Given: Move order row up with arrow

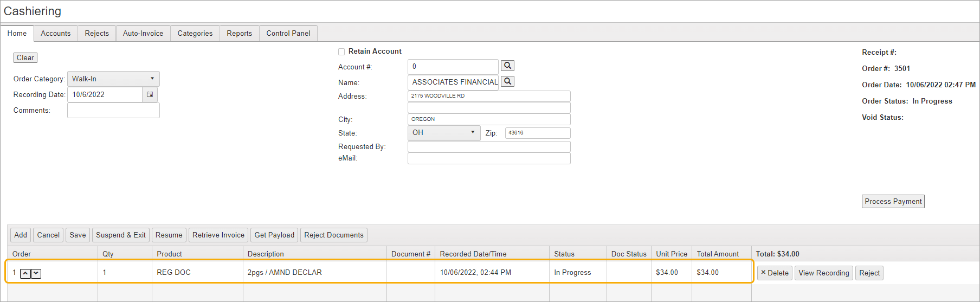Looking at the screenshot, I should [25, 273].
